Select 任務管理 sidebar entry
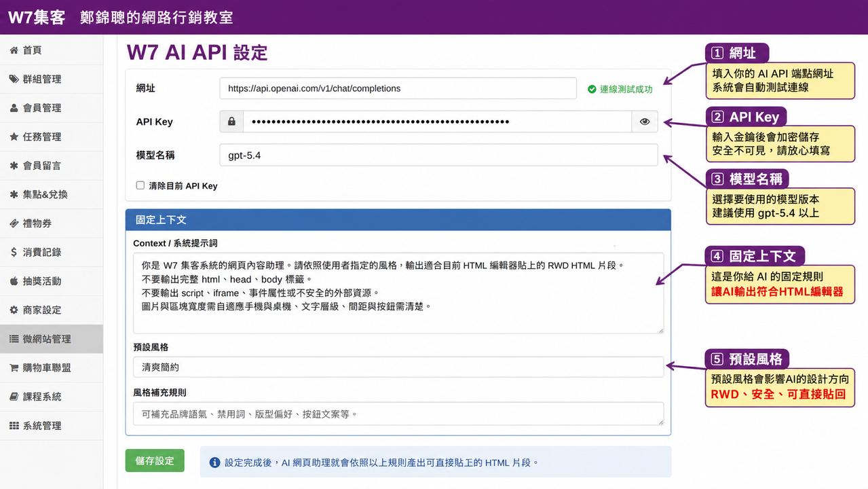 52,137
